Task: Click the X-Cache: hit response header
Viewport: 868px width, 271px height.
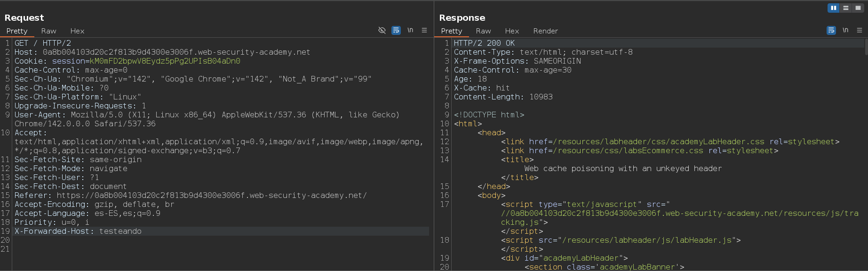Action: (x=481, y=88)
